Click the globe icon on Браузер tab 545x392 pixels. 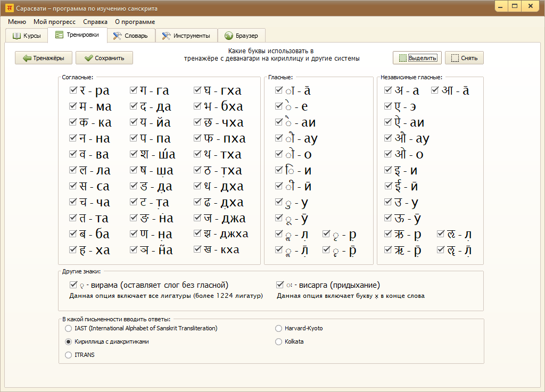point(228,36)
